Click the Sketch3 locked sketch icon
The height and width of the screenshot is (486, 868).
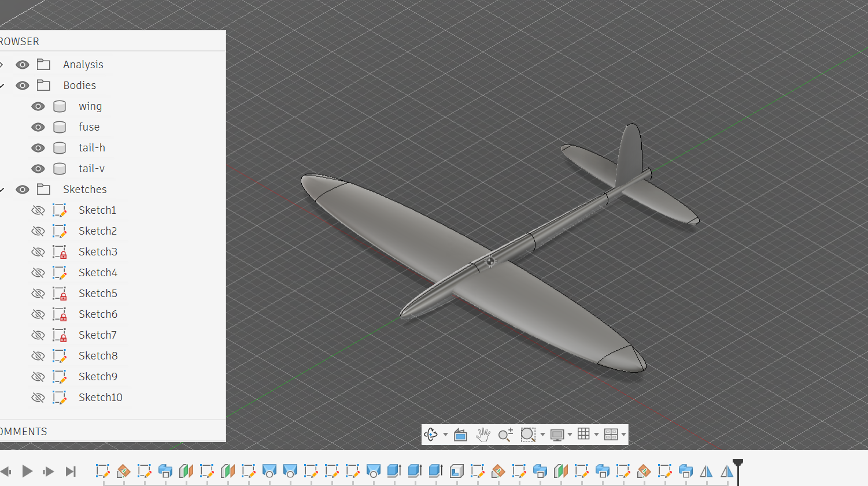coord(60,252)
